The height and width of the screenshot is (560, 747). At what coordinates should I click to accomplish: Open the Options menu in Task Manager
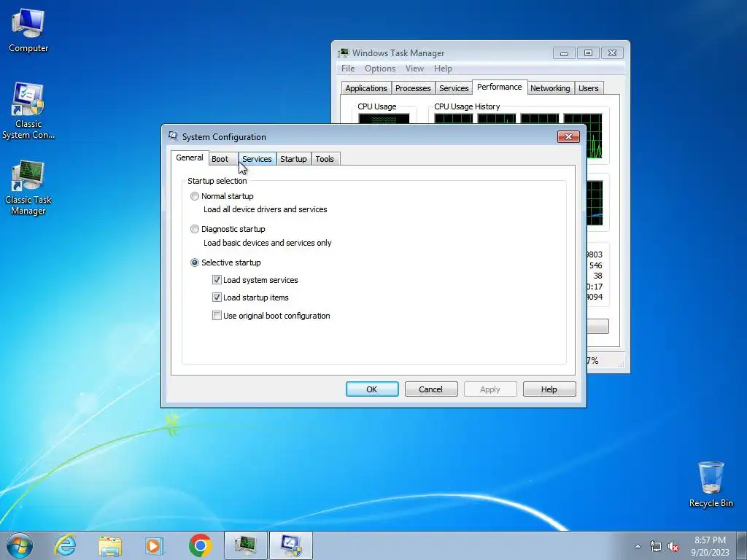pyautogui.click(x=379, y=69)
